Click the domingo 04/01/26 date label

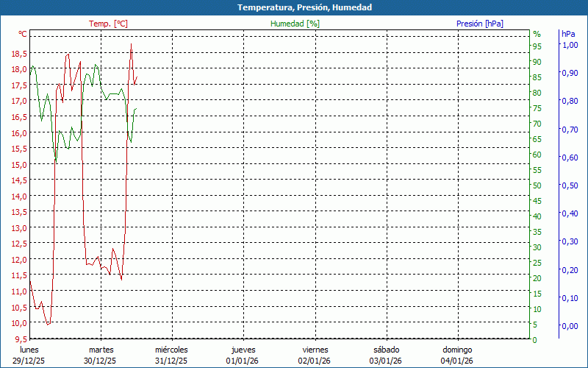click(x=457, y=355)
